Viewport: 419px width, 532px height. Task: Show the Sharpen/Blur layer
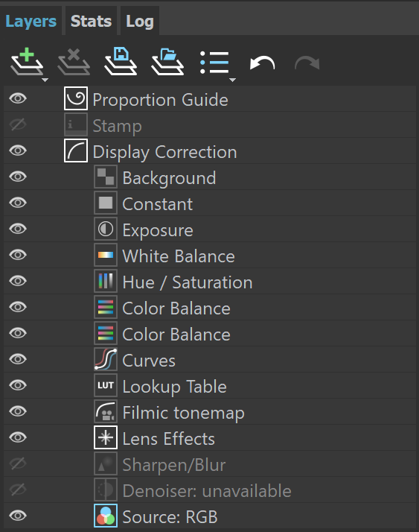coord(18,463)
